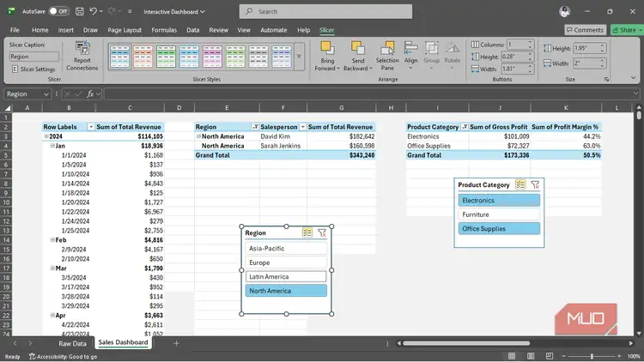644x362 pixels.
Task: Click accessibility status icon in status bar
Action: 33,356
